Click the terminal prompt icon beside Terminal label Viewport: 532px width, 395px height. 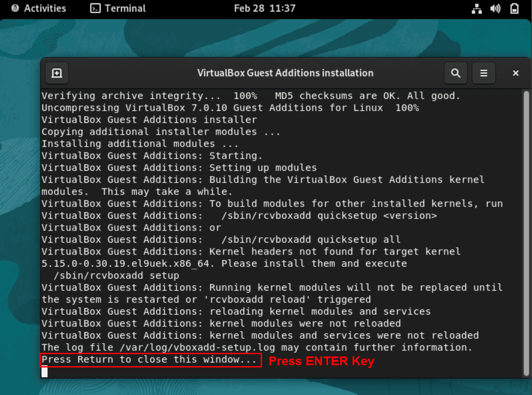(95, 8)
